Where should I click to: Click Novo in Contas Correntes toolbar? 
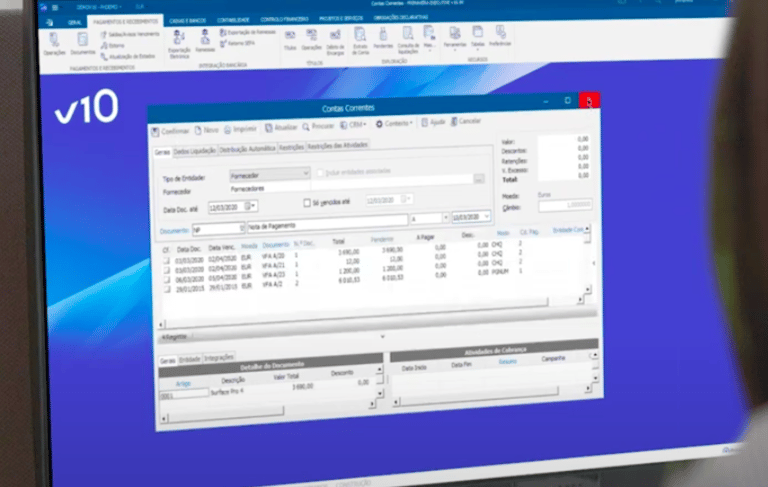click(206, 130)
